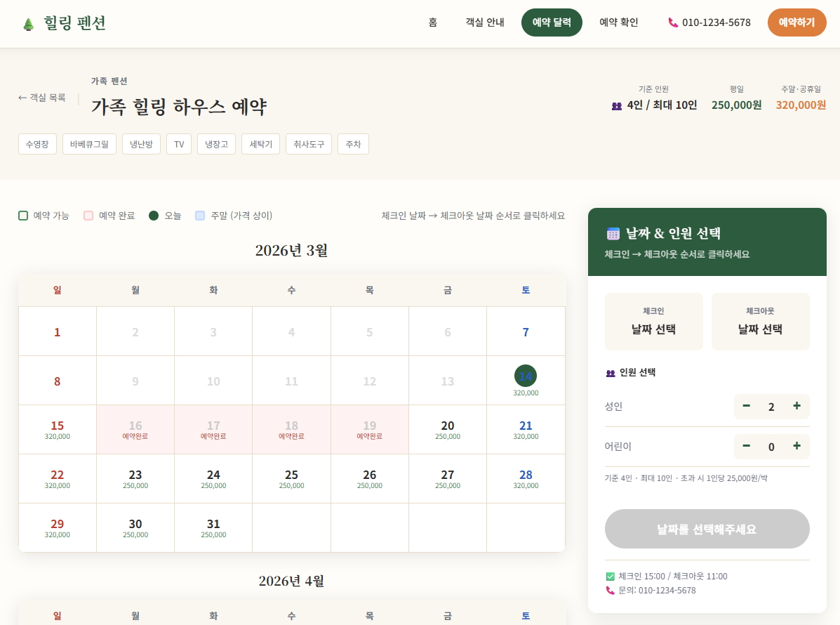Click the phone icon next to 010-1234-5678

tap(672, 22)
